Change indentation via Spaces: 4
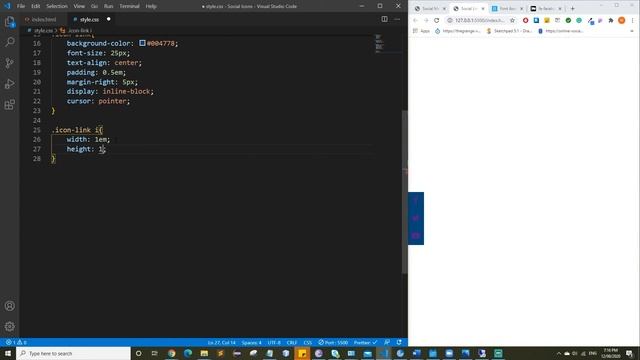The image size is (640, 360). 251,342
